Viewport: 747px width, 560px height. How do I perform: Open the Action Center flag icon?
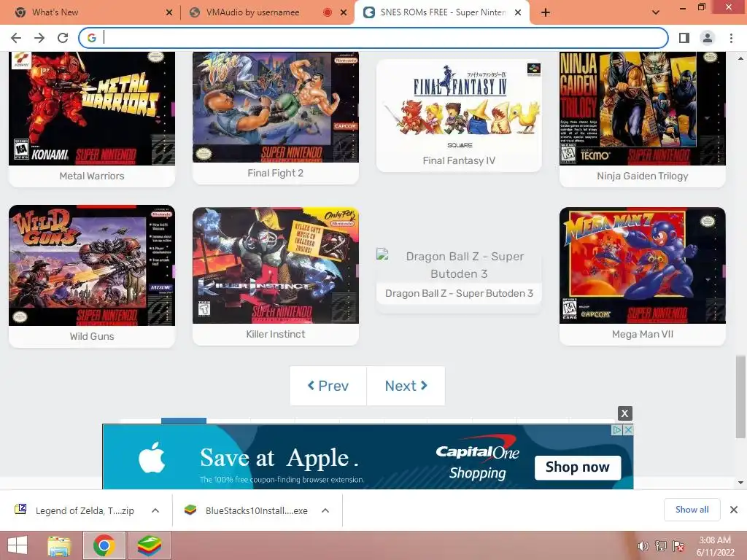(678, 546)
